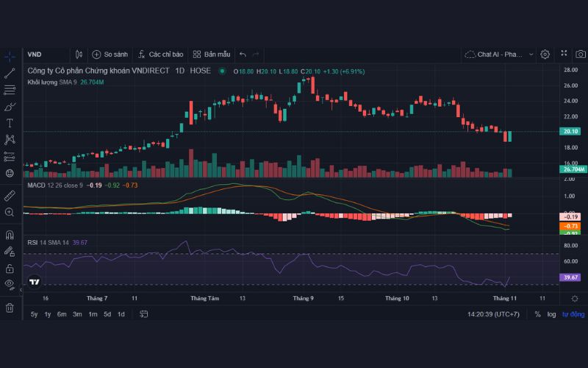
Task: Click the trash icon to remove drawings
Action: (x=10, y=308)
